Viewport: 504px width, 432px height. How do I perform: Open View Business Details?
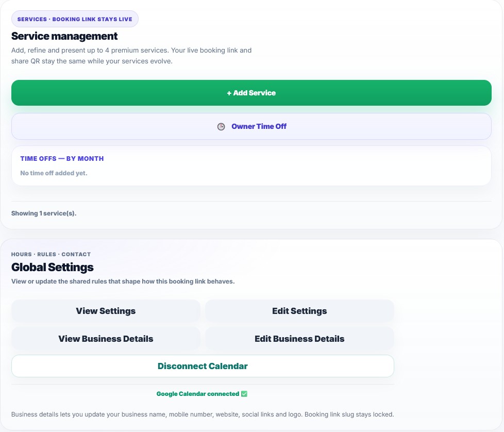[106, 339]
